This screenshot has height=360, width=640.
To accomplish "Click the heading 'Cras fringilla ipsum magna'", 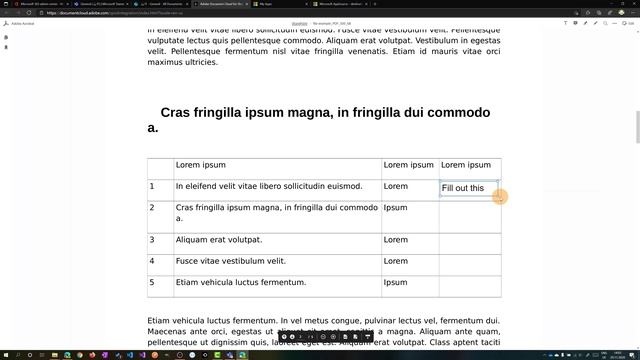I will point(247,112).
